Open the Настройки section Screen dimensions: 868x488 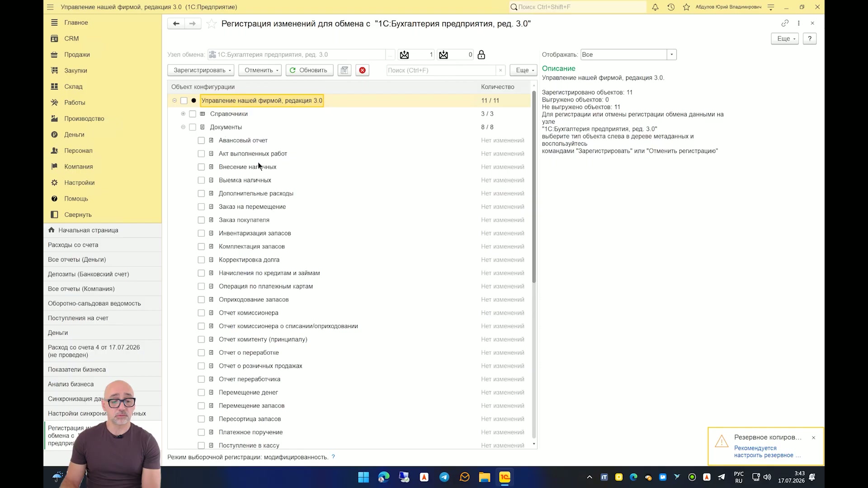pyautogui.click(x=79, y=183)
